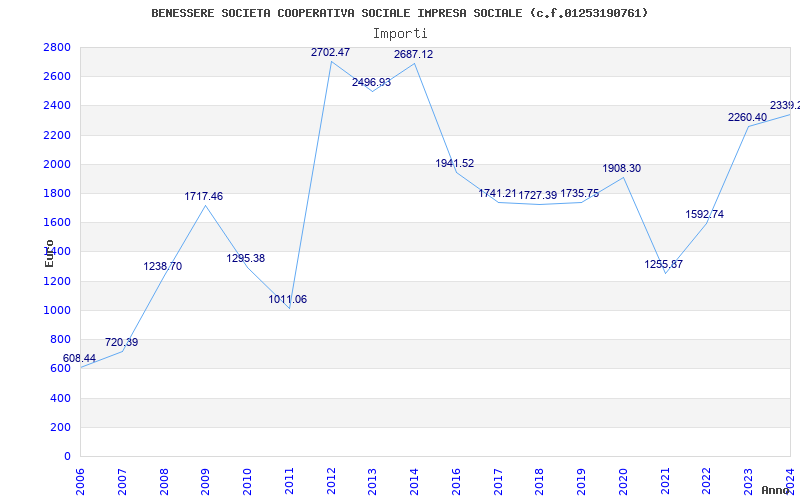Image resolution: width=800 pixels, height=500 pixels.
Task: Click the y-axis tick label 1800
Action: click(x=57, y=193)
